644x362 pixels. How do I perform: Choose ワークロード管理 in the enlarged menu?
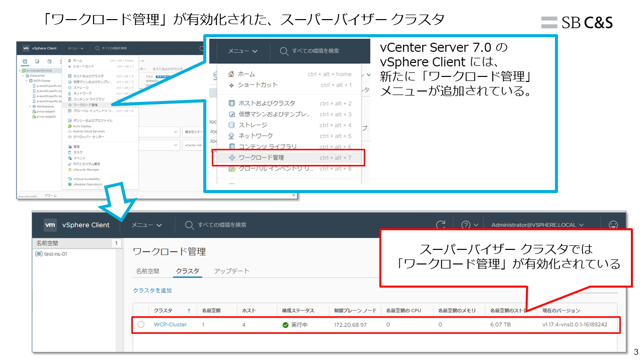[x=289, y=158]
